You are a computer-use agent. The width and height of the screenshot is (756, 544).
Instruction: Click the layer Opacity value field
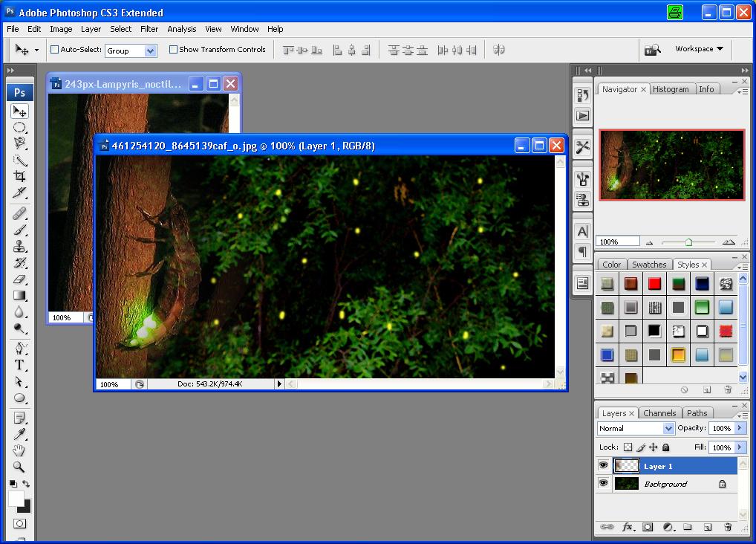click(720, 429)
